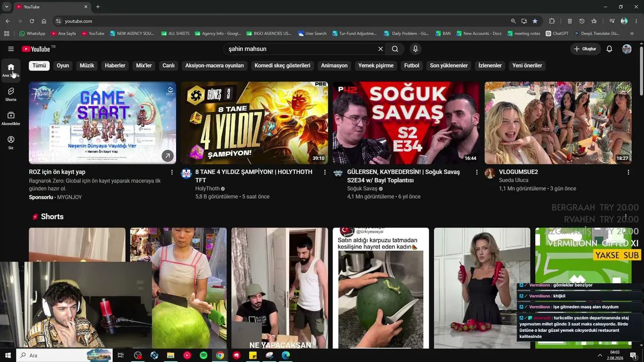Open the ALL SHEETS bookmark
The height and width of the screenshot is (362, 644).
click(175, 34)
